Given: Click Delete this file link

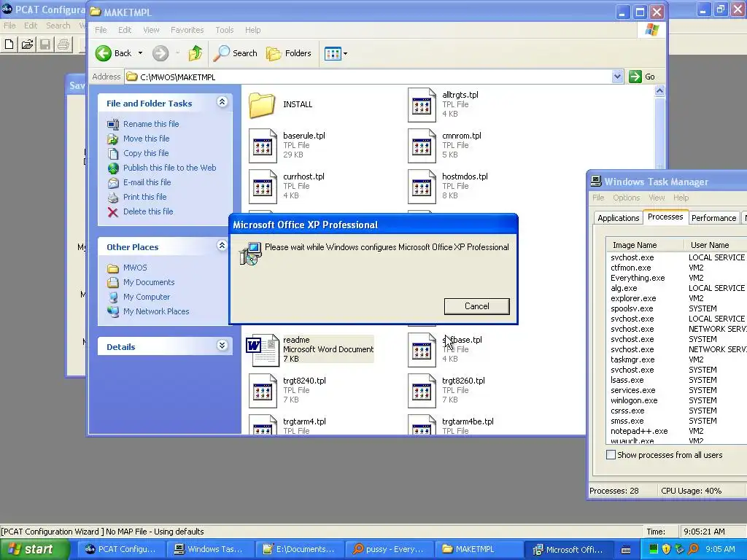Looking at the screenshot, I should (x=148, y=211).
